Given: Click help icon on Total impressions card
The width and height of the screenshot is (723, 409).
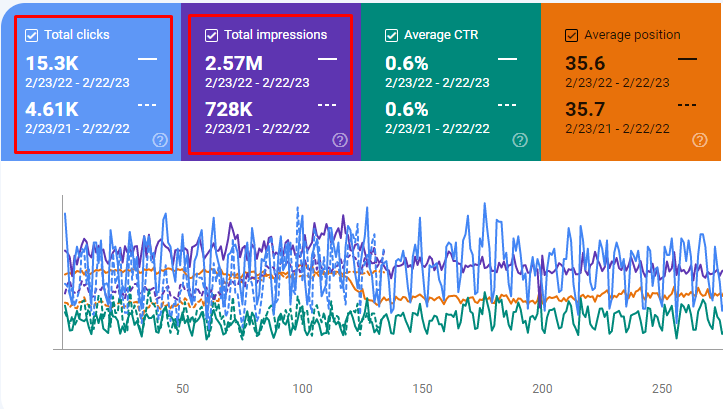Looking at the screenshot, I should click(338, 140).
